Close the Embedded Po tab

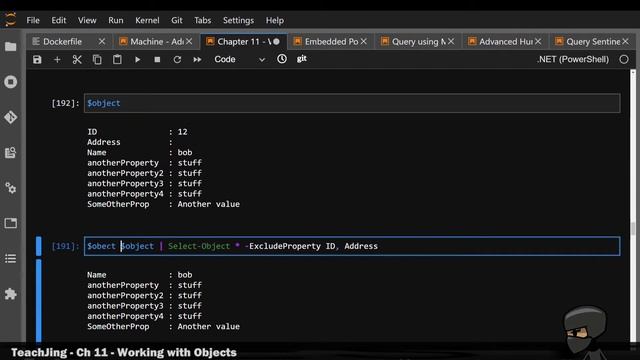[364, 42]
